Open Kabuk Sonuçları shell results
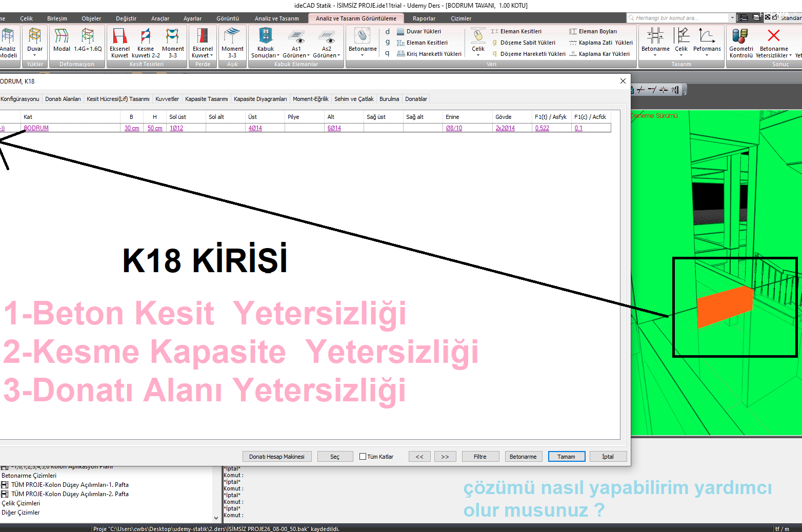Viewport: 802px width, 532px height. coord(266,43)
